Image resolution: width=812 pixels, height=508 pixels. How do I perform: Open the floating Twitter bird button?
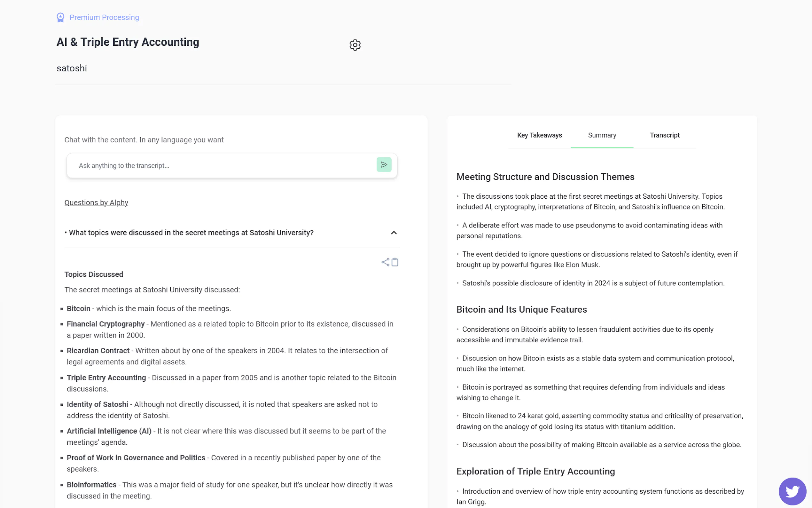(x=792, y=491)
